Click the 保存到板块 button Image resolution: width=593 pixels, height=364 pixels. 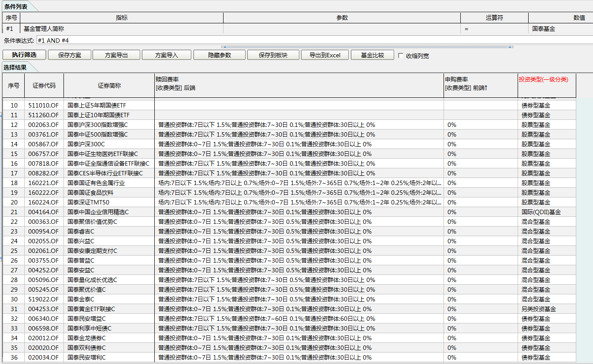click(273, 55)
